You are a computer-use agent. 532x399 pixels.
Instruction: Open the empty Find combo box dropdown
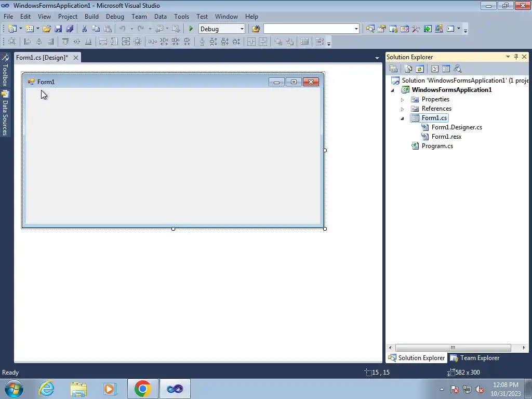click(356, 29)
